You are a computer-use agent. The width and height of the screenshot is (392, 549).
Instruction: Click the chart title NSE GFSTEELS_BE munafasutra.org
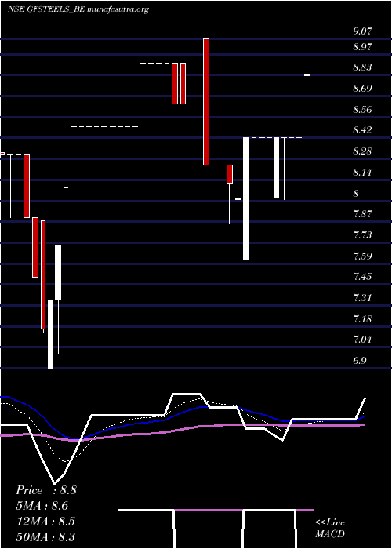click(78, 9)
